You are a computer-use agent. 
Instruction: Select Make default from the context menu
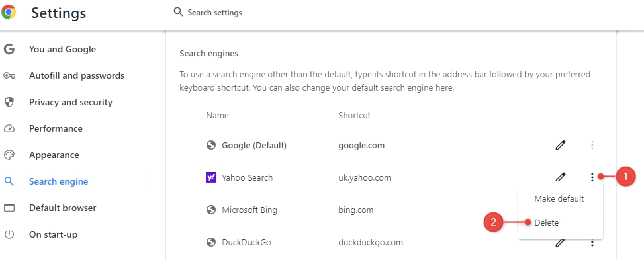(559, 199)
